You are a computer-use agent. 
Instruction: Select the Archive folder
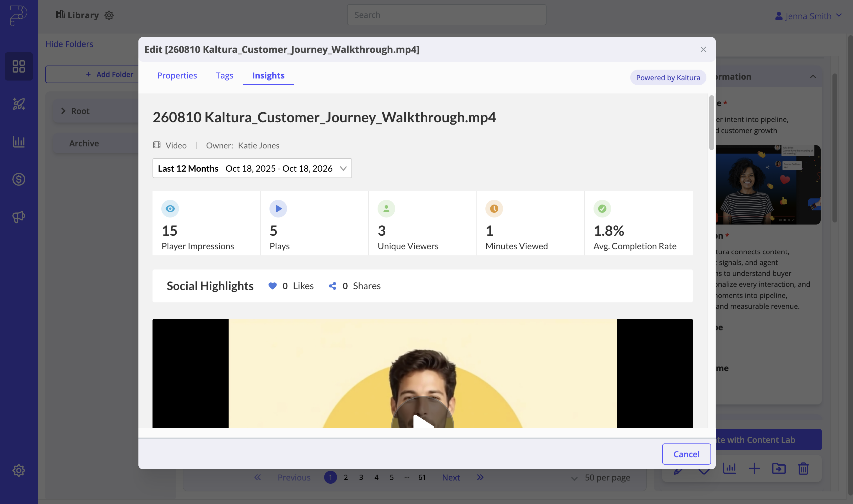[84, 143]
